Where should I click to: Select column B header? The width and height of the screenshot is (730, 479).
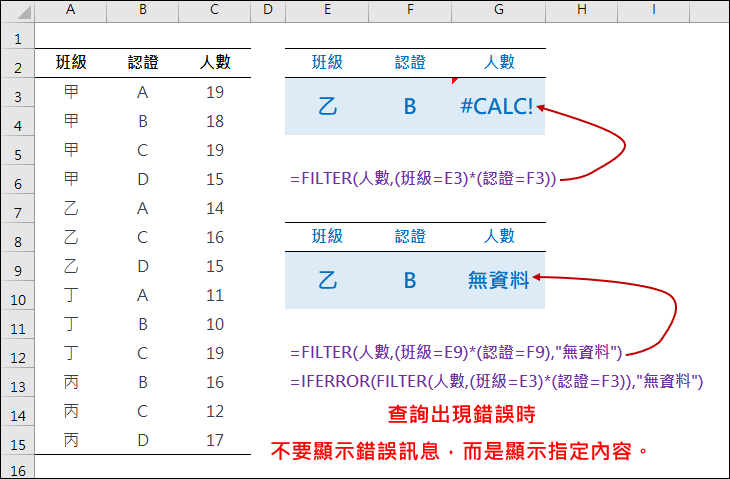point(142,10)
